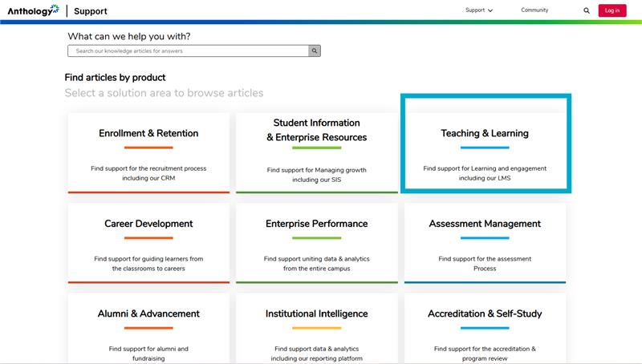Image resolution: width=642 pixels, height=364 pixels.
Task: Click the Support dropdown chevron arrow
Action: 490,11
